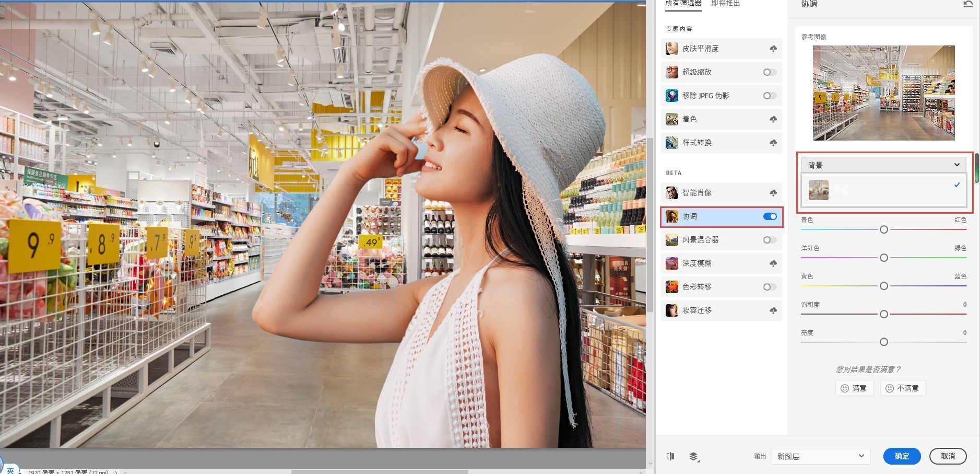Image resolution: width=980 pixels, height=474 pixels.
Task: Click the 满意 feedback button
Action: (x=854, y=388)
